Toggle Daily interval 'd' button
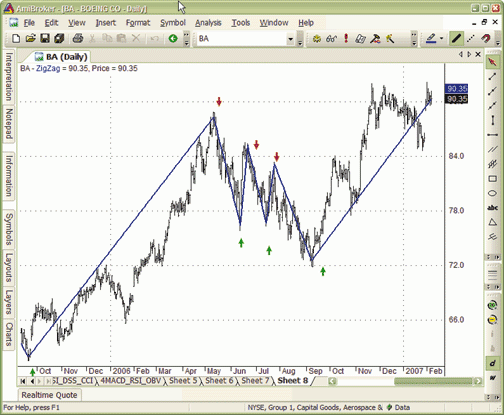Screen dimensions: 504x415 [x=492, y=363]
